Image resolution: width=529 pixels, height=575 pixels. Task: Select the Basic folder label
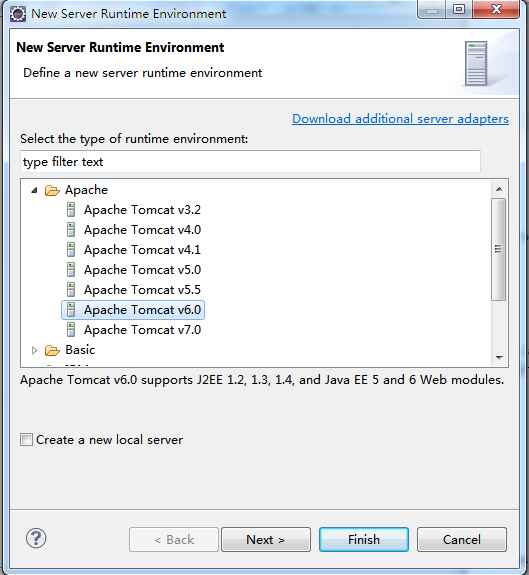[80, 350]
